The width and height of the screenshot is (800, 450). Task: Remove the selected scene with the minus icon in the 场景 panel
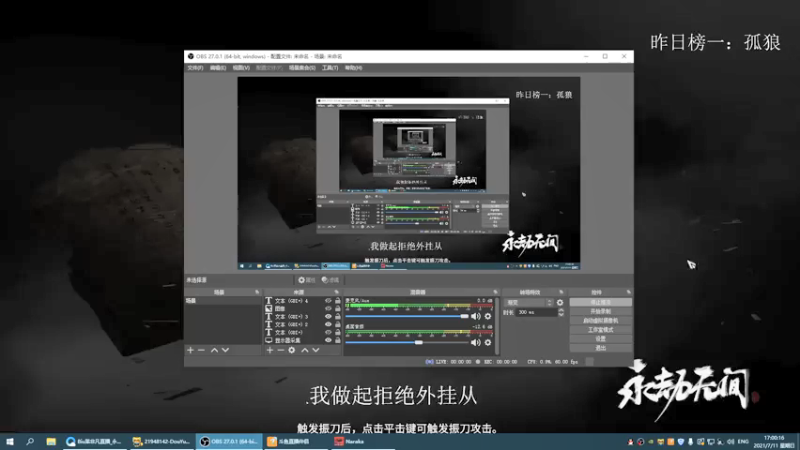coord(201,350)
